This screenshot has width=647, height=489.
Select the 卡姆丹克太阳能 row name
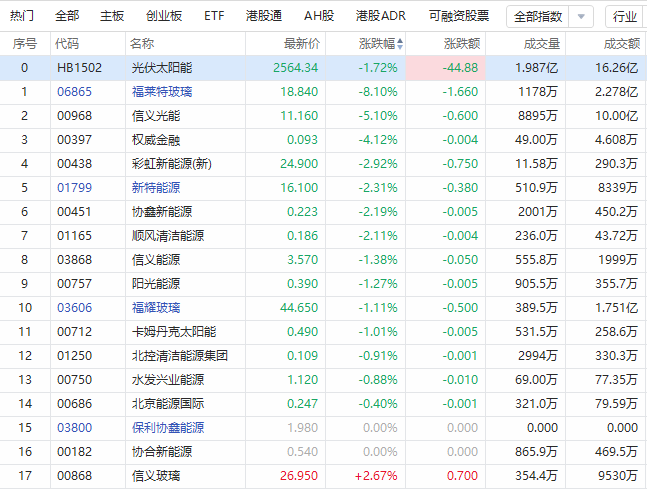174,332
